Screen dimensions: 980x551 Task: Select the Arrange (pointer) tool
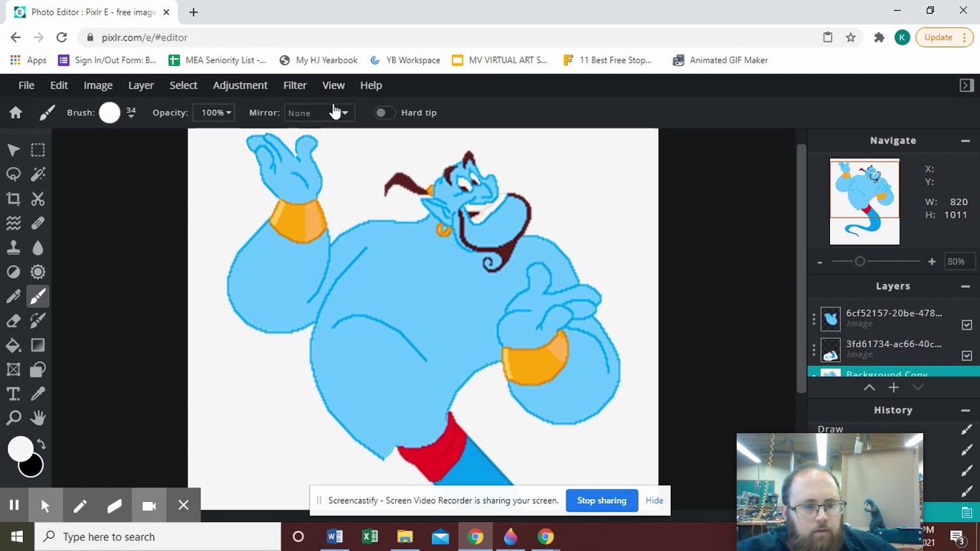click(x=13, y=150)
